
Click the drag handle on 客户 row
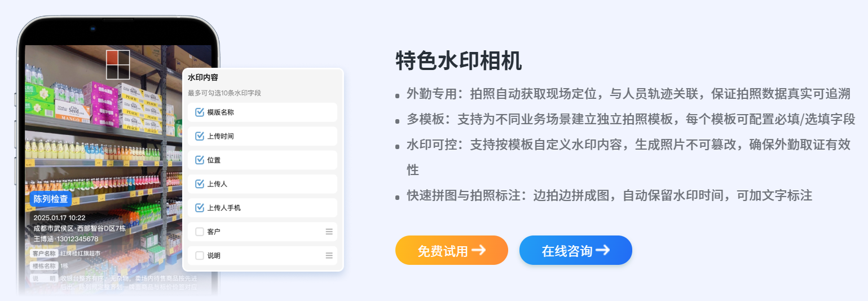(x=329, y=232)
